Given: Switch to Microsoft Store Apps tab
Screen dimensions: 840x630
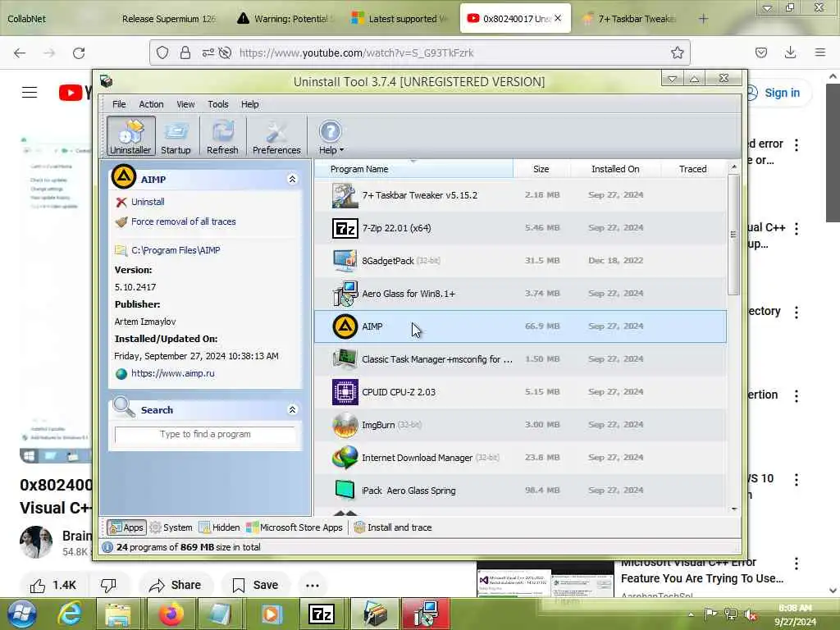Looking at the screenshot, I should (294, 527).
